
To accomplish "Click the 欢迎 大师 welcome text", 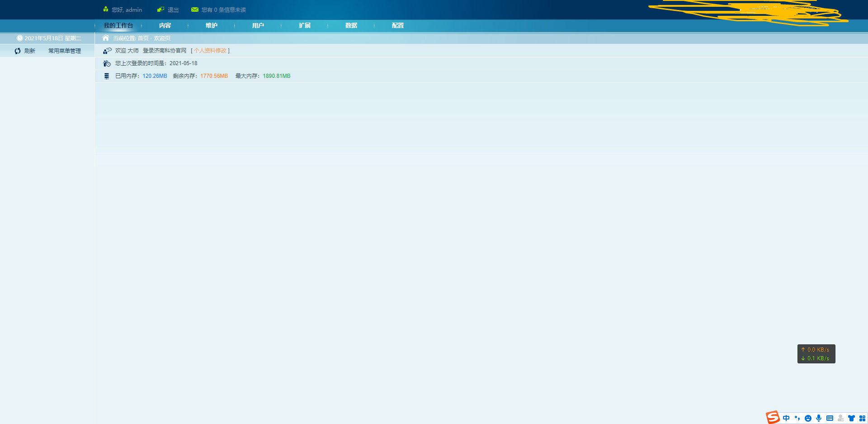I will (127, 51).
